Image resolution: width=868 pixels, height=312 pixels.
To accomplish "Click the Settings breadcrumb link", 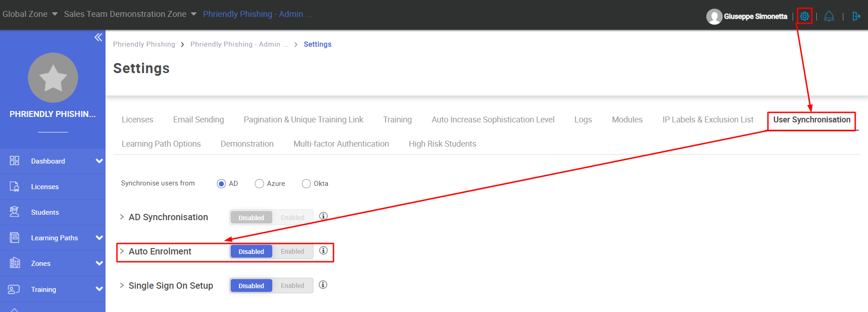I will pyautogui.click(x=318, y=44).
